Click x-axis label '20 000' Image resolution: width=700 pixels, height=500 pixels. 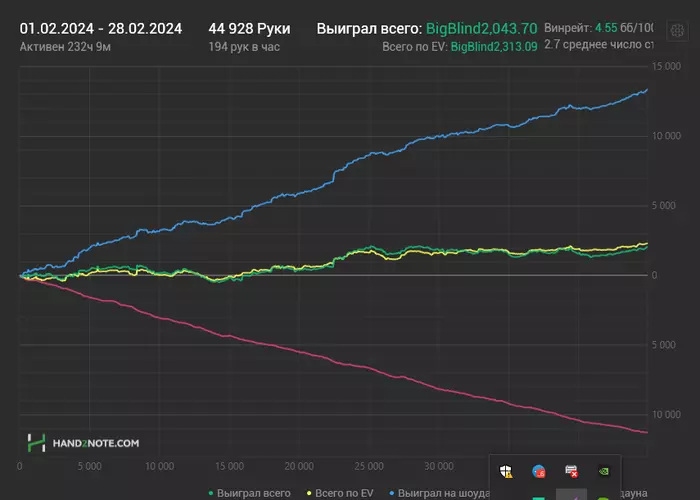pos(299,467)
